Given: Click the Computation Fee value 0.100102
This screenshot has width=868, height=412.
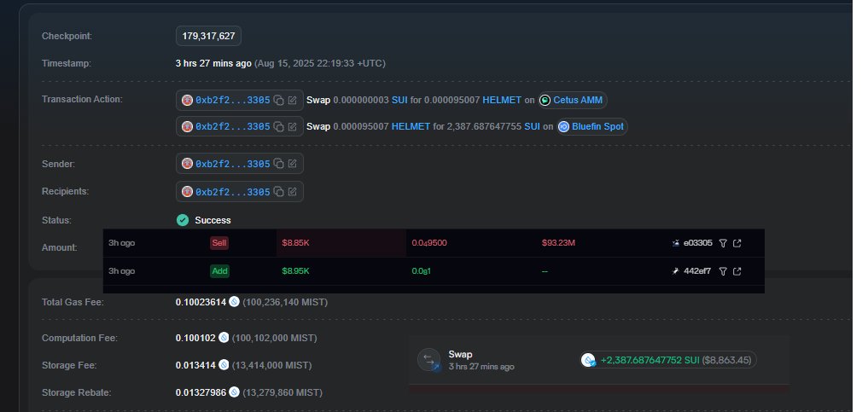Looking at the screenshot, I should click(x=195, y=338).
